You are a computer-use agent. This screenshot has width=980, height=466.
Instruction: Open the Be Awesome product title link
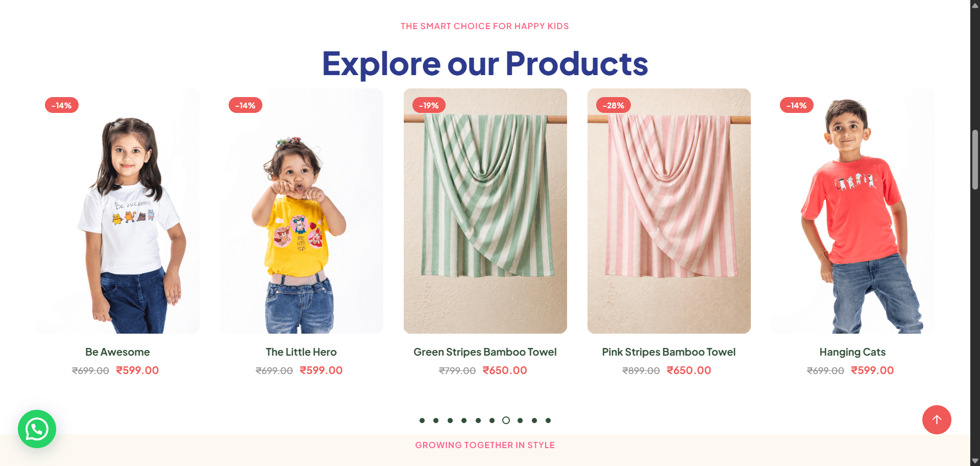click(117, 352)
